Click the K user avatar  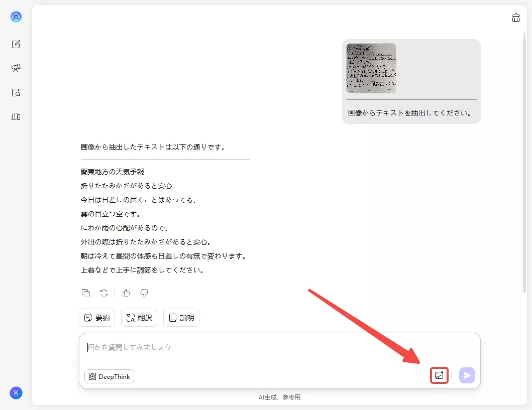pos(16,393)
